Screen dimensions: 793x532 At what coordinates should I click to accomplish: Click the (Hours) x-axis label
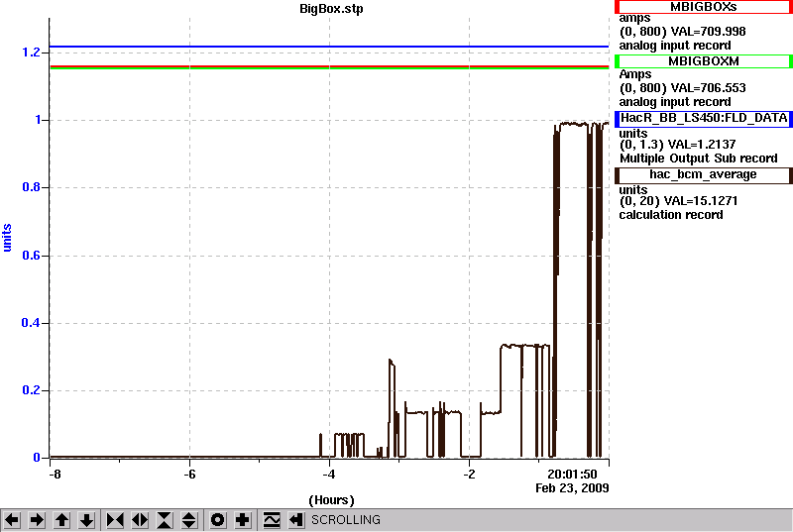(x=331, y=500)
